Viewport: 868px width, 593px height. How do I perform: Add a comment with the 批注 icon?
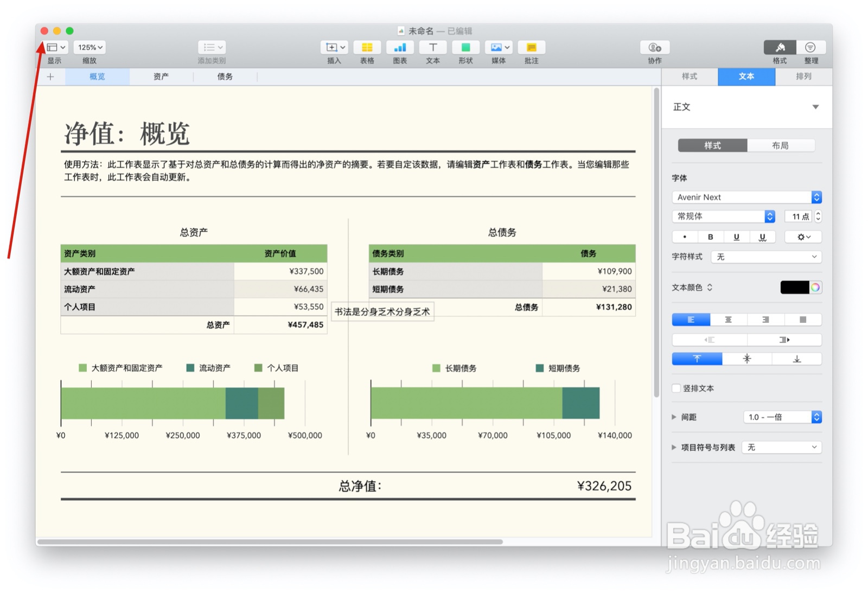[531, 48]
